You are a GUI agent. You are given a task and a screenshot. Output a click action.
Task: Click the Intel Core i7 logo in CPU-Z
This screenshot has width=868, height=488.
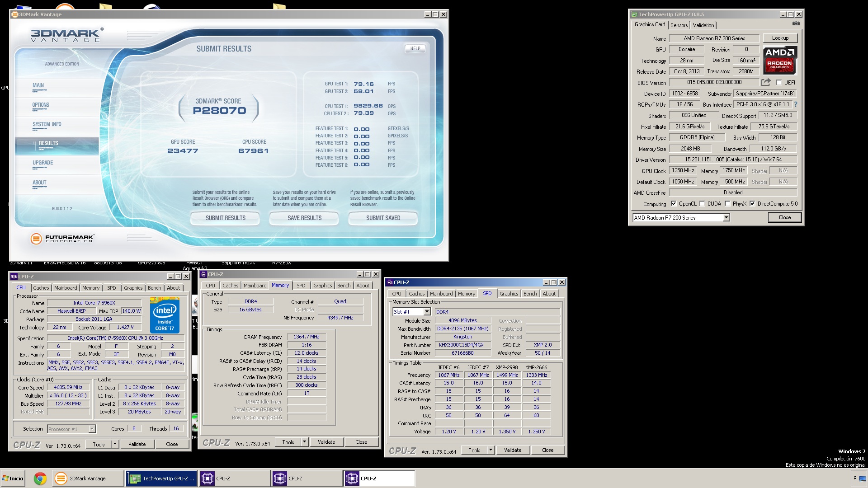164,315
